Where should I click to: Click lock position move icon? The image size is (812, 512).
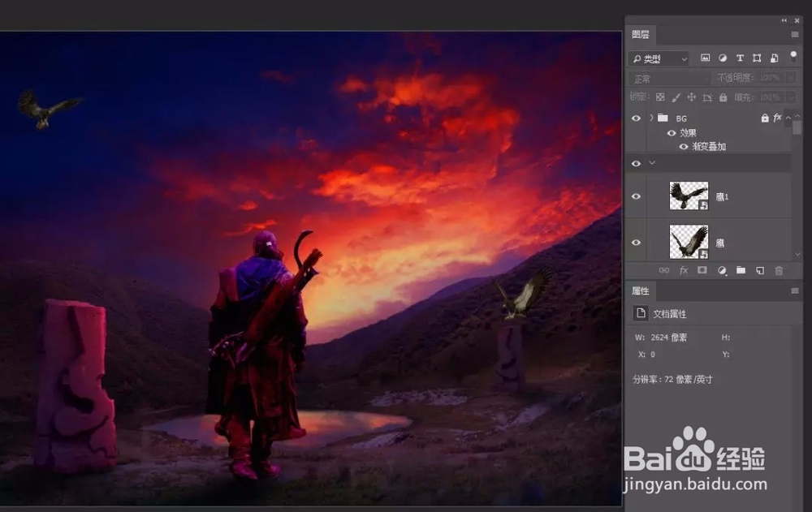691,97
